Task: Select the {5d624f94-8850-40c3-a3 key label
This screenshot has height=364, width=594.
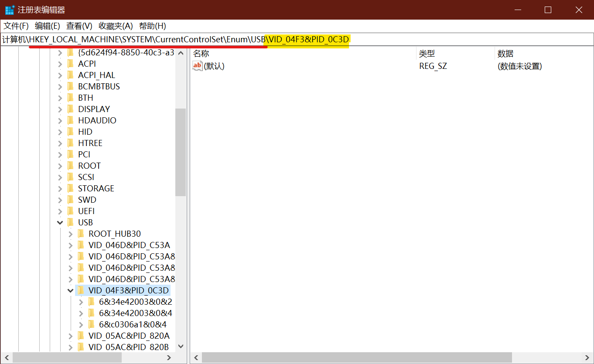Action: 126,52
